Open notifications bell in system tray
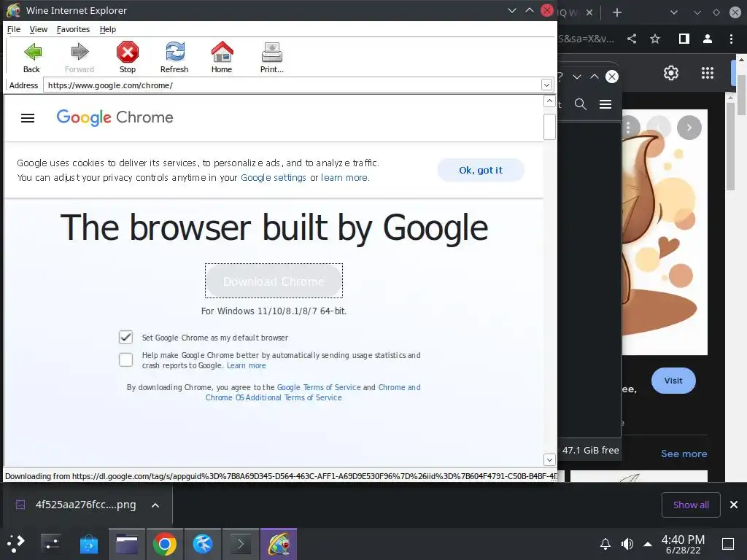This screenshot has width=747, height=560. pyautogui.click(x=605, y=544)
